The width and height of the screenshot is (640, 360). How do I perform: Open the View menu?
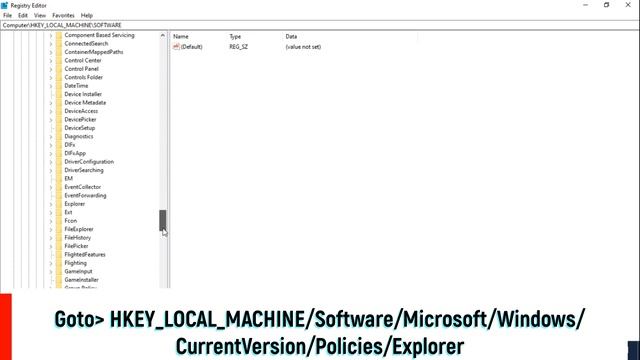[x=40, y=16]
